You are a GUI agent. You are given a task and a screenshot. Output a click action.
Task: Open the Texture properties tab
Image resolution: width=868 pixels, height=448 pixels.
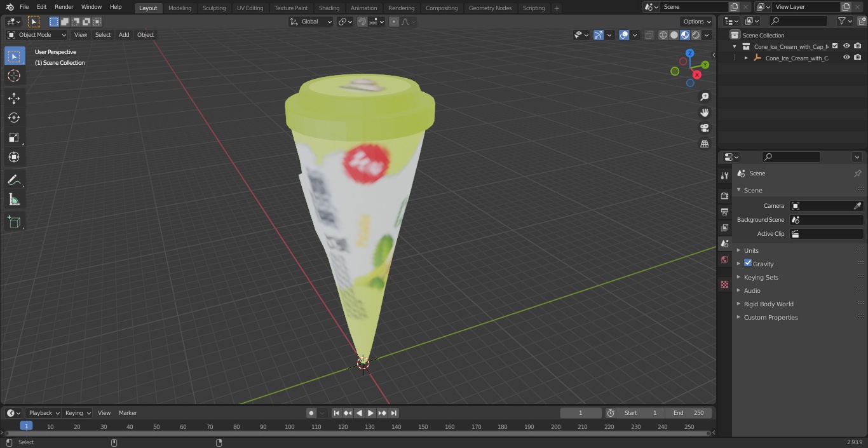pyautogui.click(x=724, y=284)
